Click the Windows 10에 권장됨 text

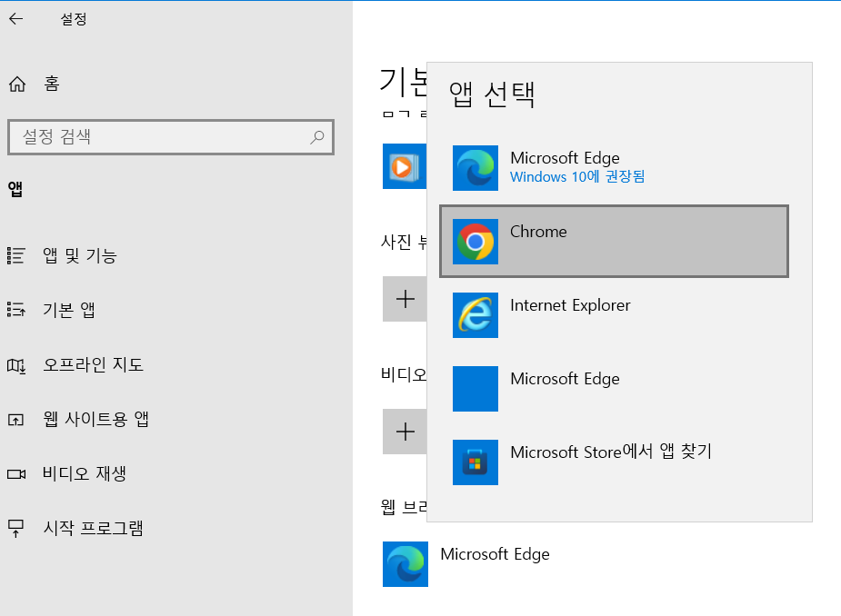577,177
